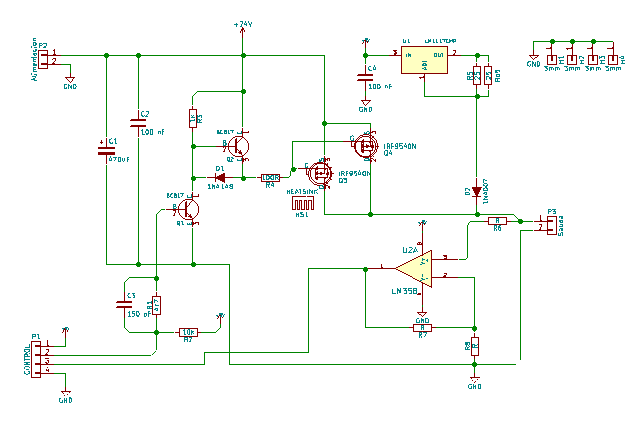This screenshot has width=636, height=426.
Task: Click the HS1 heatsink symbol
Action: pos(303,203)
